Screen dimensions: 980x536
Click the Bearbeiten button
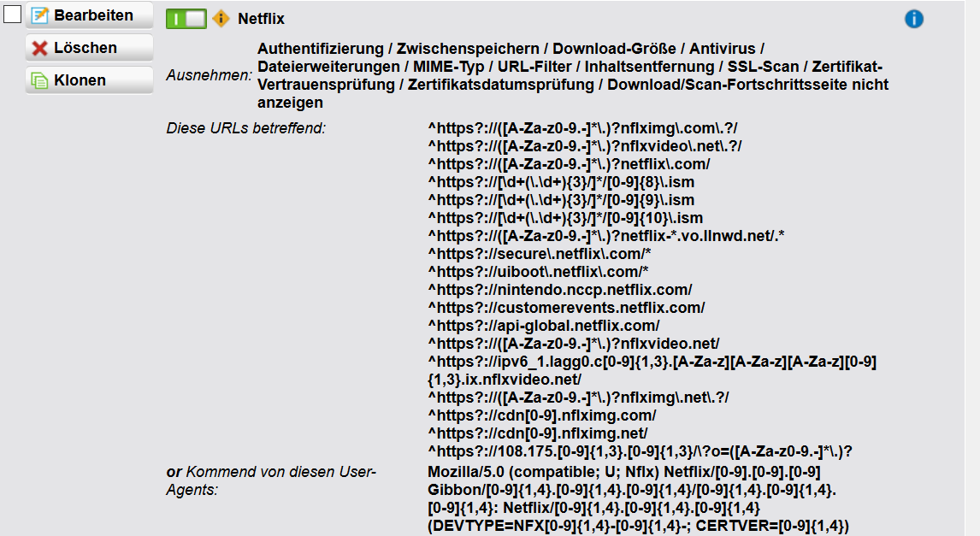pyautogui.click(x=90, y=15)
